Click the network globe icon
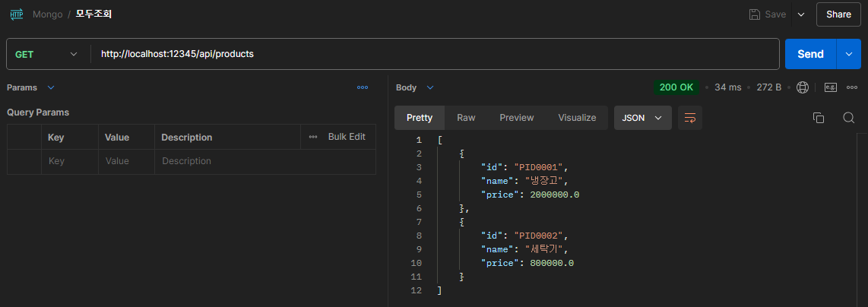The height and width of the screenshot is (307, 868). tap(802, 87)
